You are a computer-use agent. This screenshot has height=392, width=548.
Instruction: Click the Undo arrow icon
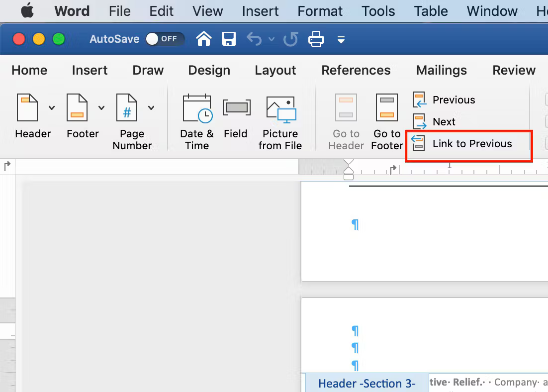254,39
